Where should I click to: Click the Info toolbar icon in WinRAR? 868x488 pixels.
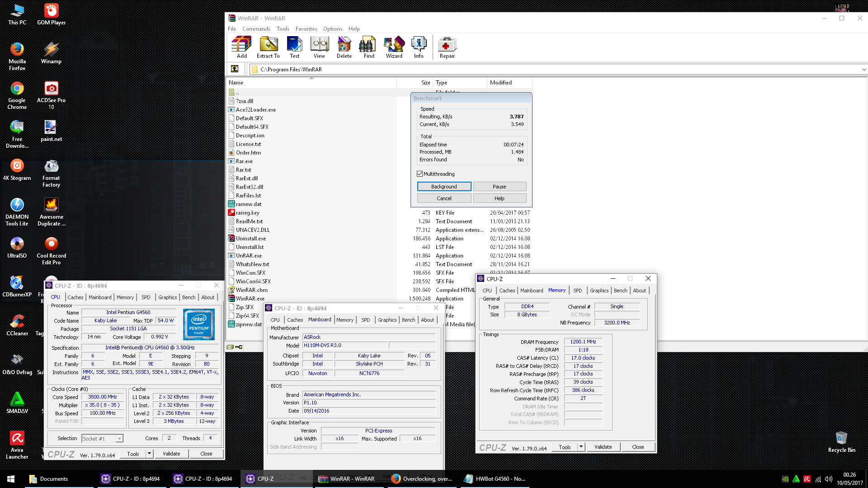coord(419,47)
